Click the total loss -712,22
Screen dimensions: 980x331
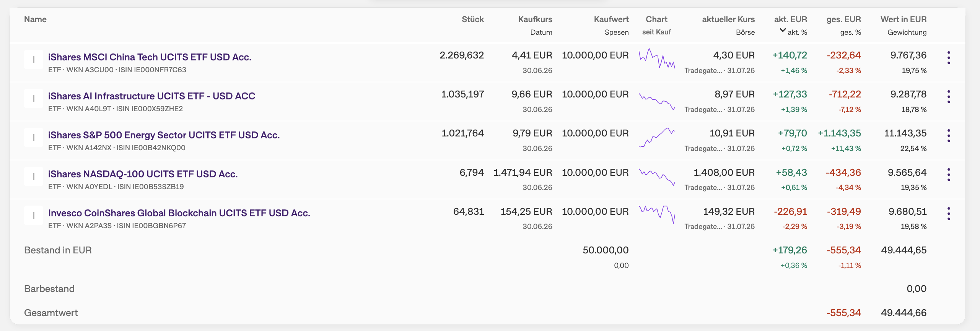coord(845,94)
